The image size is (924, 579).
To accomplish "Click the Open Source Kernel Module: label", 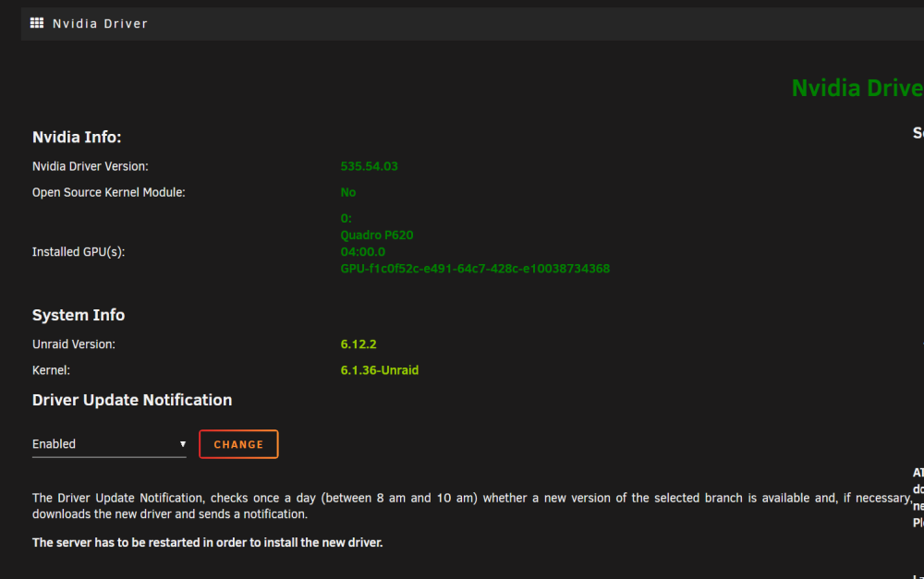I will (x=108, y=192).
